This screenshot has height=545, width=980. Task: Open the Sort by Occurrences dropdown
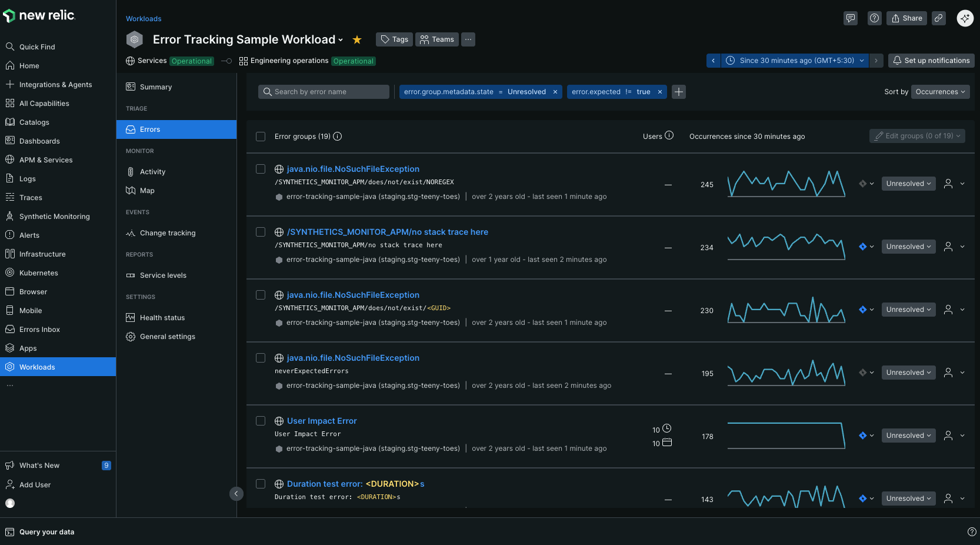point(940,92)
